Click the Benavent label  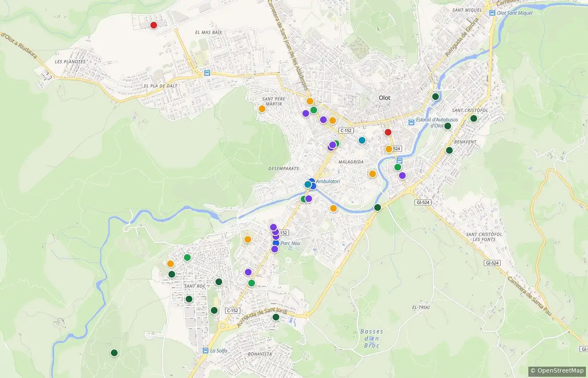click(x=465, y=142)
